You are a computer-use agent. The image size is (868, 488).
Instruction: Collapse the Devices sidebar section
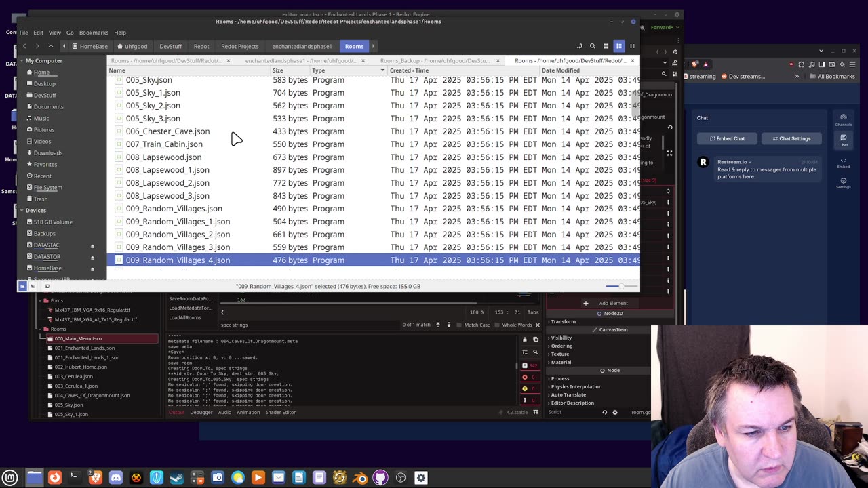21,211
